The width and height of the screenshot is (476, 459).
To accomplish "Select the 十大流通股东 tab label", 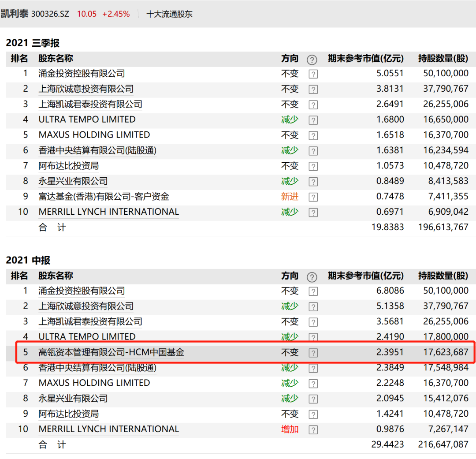I will 169,14.
